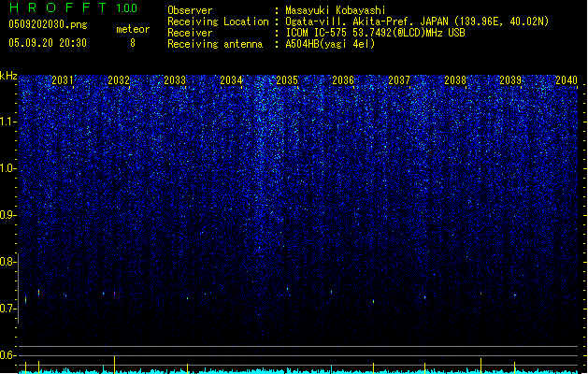The image size is (588, 374).
Task: Click the 2040 time marker
Action: pos(566,80)
